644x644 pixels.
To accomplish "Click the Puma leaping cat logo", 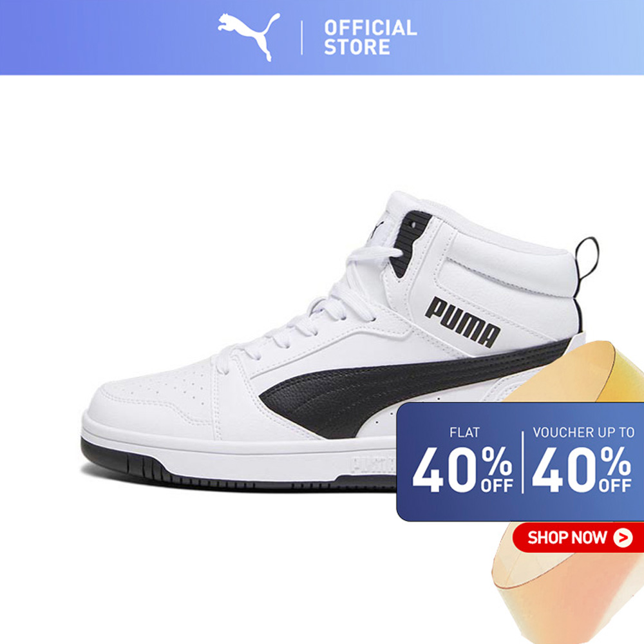I will click(249, 36).
